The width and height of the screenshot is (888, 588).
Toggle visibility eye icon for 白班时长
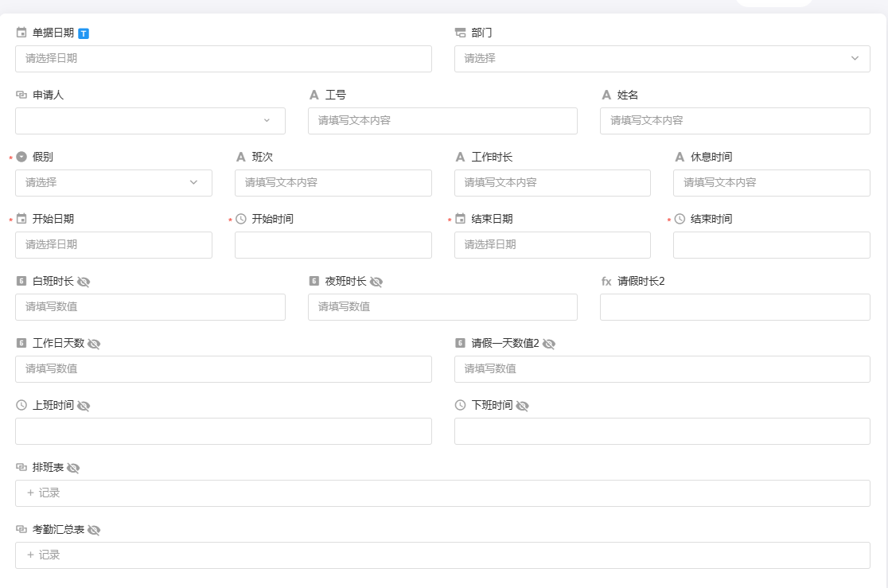click(84, 282)
